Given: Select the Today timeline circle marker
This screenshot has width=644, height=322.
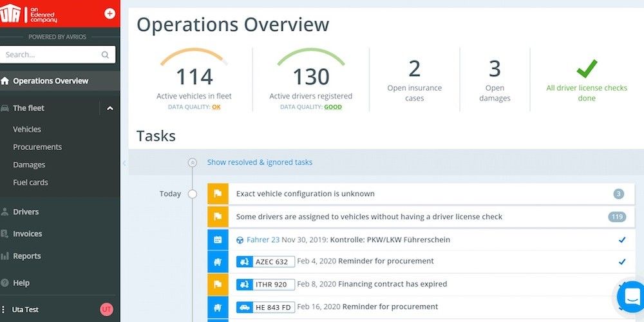Looking at the screenshot, I should [192, 194].
